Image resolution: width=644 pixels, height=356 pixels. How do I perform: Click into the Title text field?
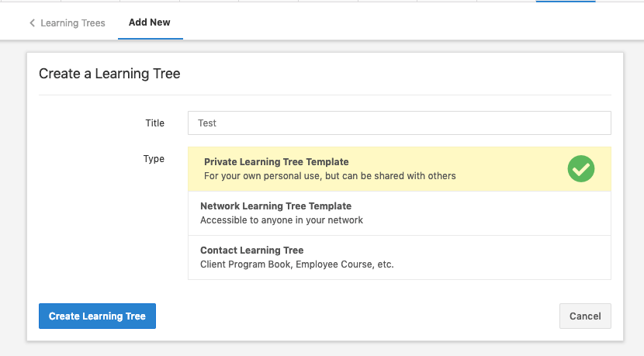pyautogui.click(x=399, y=123)
